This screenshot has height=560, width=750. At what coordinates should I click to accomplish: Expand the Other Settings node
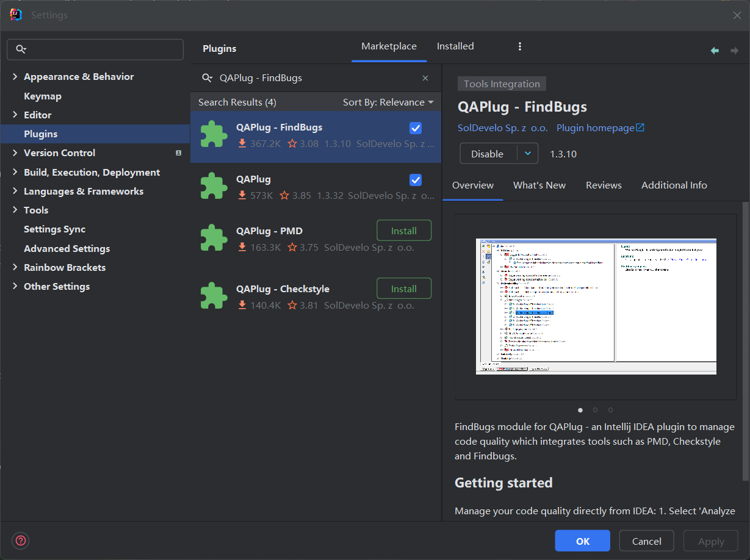point(15,287)
